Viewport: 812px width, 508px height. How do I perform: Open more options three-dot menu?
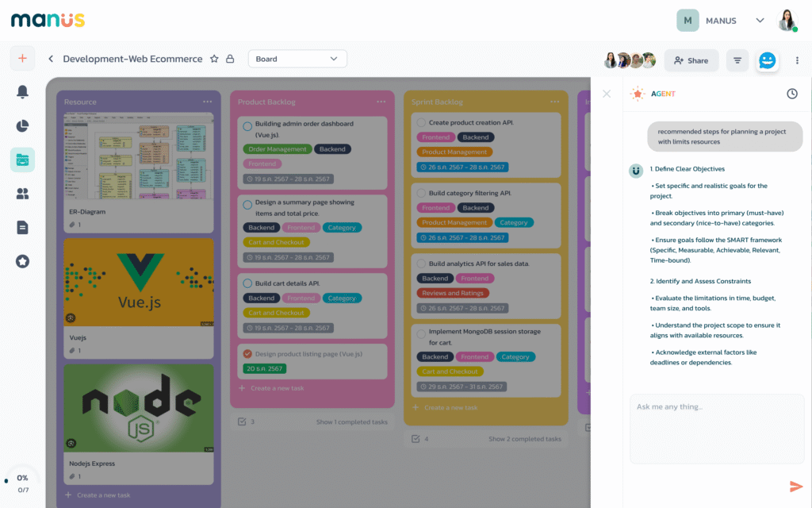click(x=797, y=60)
